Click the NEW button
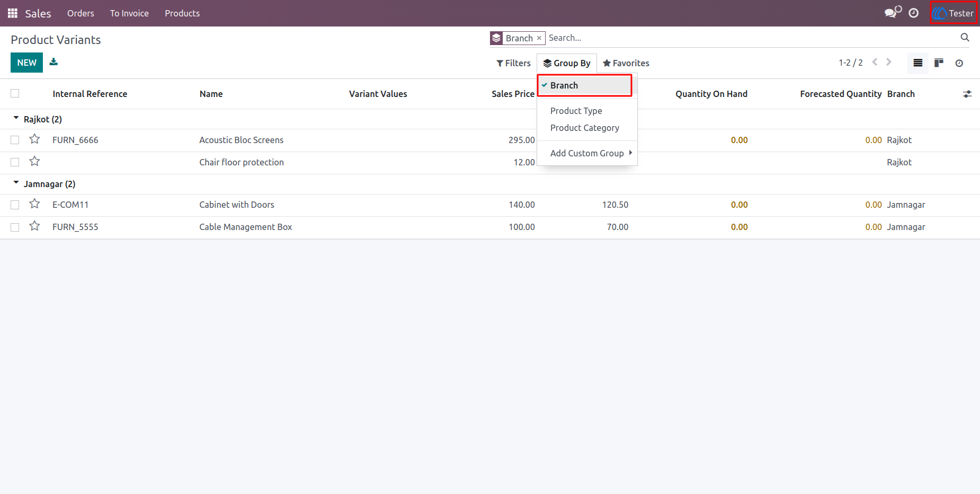 [x=26, y=63]
